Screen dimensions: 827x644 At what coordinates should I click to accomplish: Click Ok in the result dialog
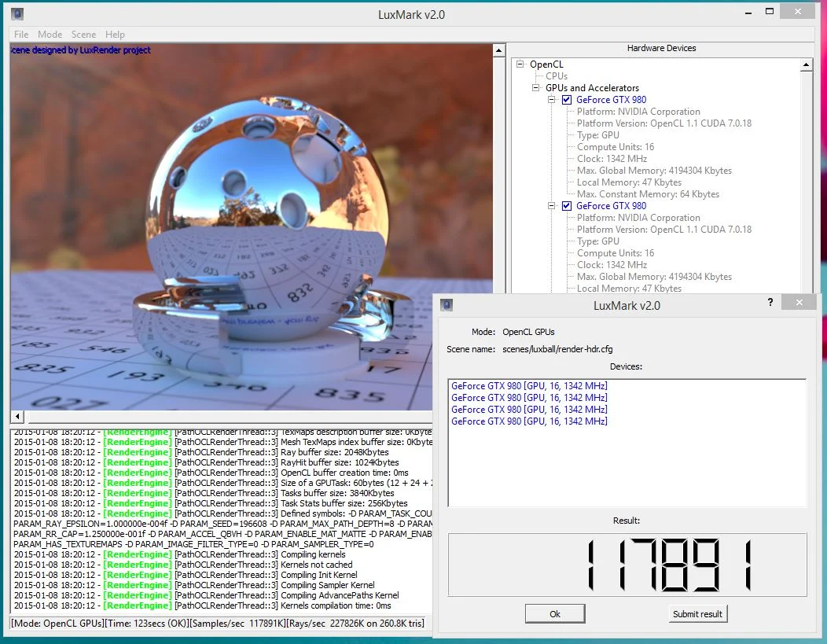click(x=555, y=614)
